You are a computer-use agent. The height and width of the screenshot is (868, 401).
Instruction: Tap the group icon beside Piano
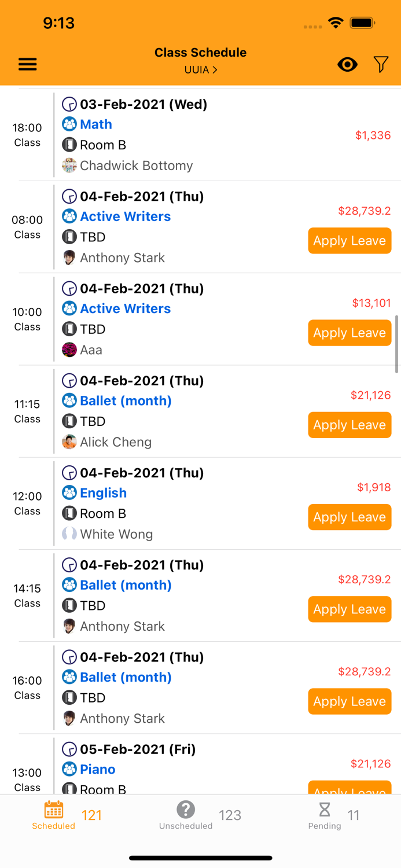pos(69,769)
